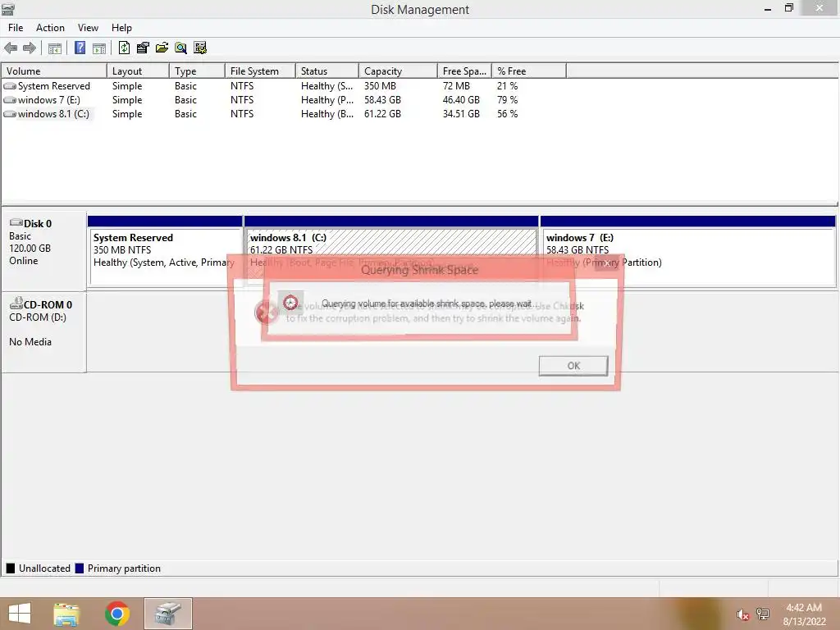840x630 pixels.
Task: Click the Healthy (S... status cell
Action: coord(326,85)
